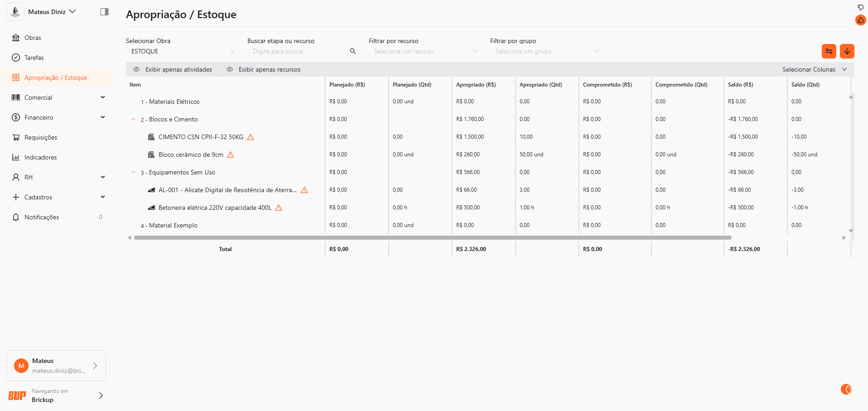Open the Notificações menu item

[x=57, y=217]
